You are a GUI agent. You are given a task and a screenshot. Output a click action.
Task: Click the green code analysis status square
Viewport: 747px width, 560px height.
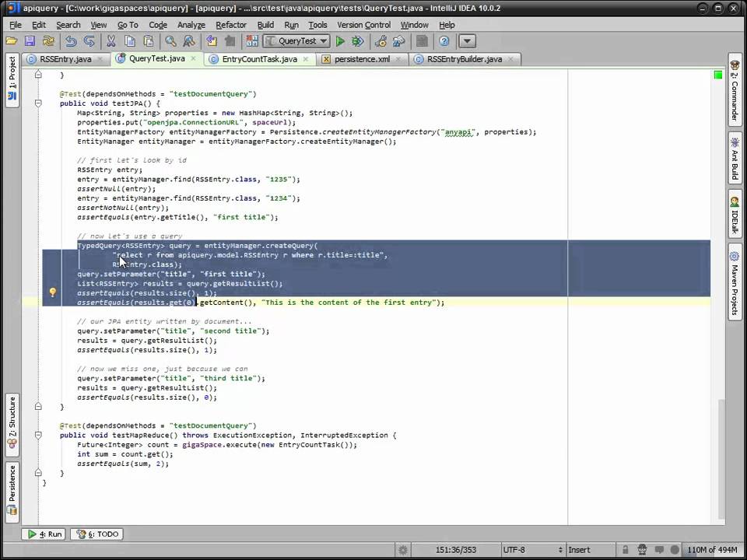click(718, 75)
